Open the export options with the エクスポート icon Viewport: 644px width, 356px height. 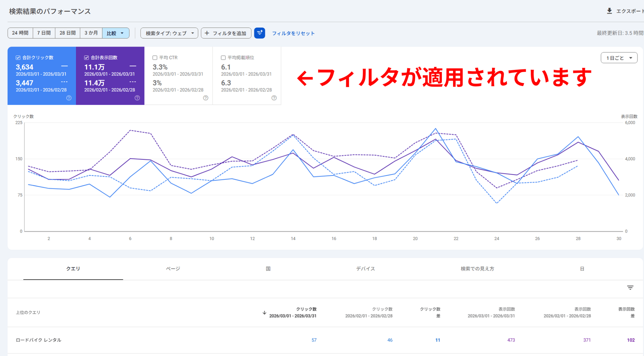610,10
